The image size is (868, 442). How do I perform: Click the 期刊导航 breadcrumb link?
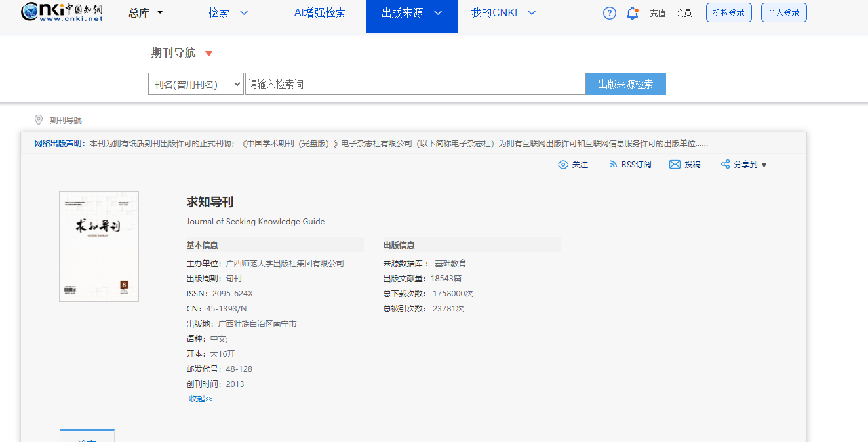coord(66,121)
